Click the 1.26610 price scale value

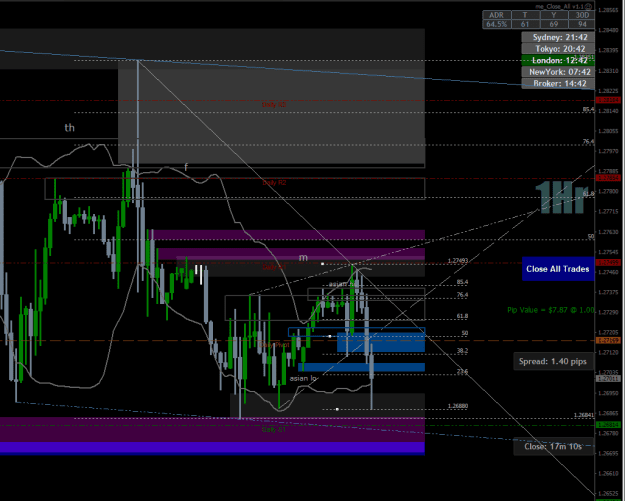click(609, 473)
